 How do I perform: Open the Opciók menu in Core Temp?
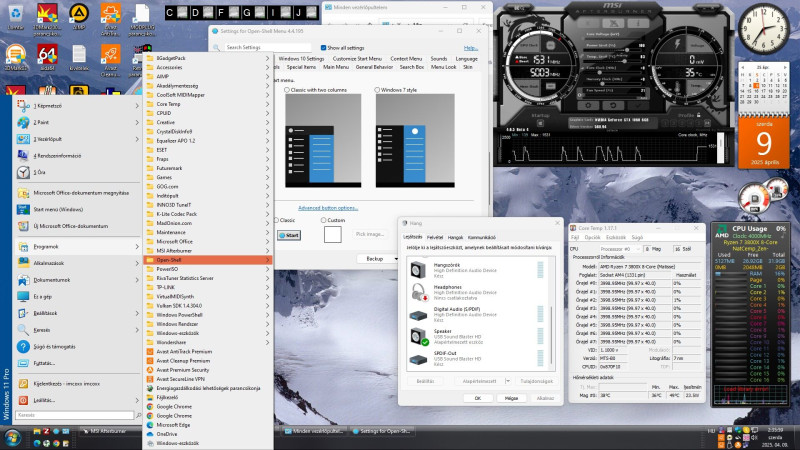[x=592, y=238]
